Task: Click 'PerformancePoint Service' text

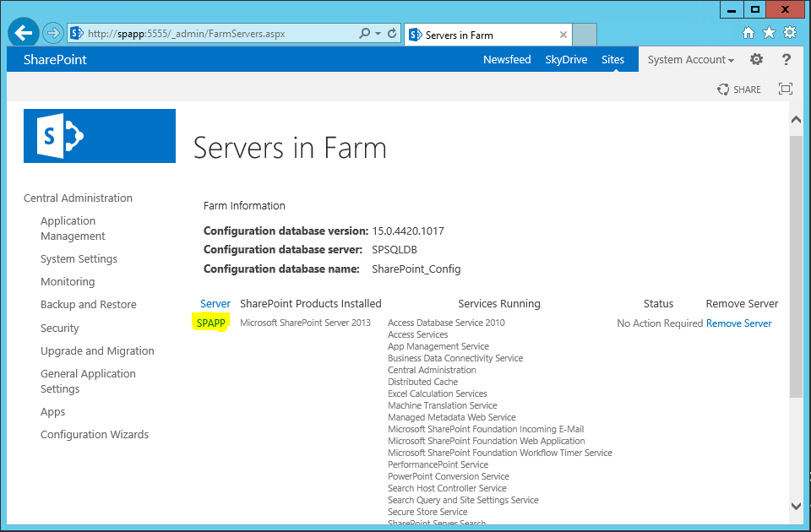Action: 438,464
